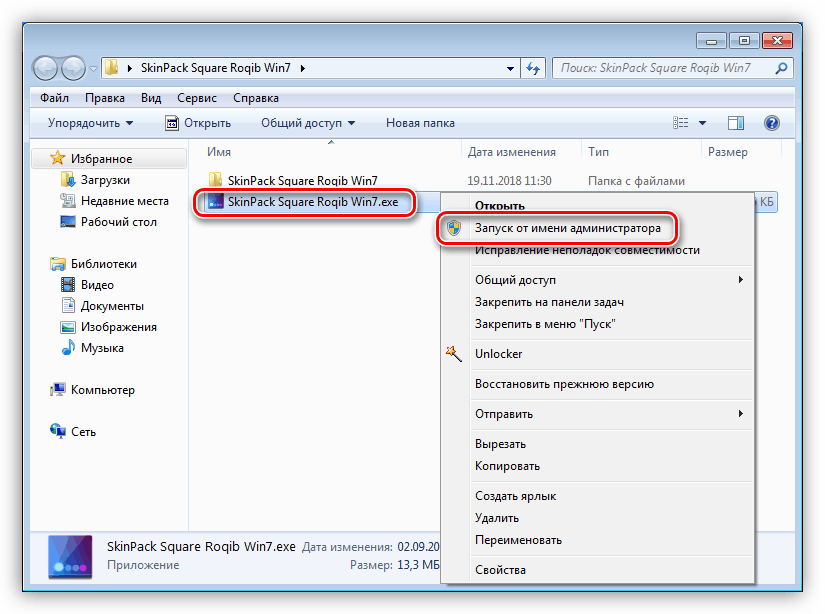Click the exe file's application icon in the list
The width and height of the screenshot is (825, 614).
(216, 202)
